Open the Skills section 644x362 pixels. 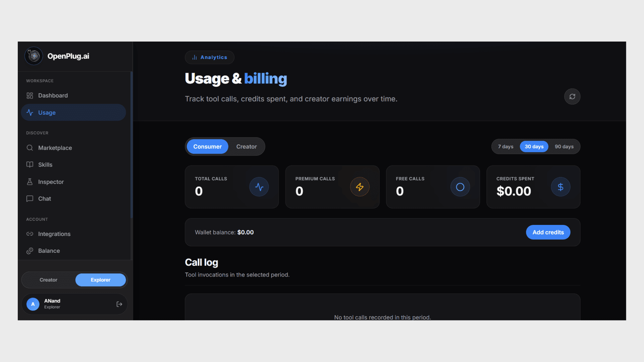coord(73,165)
